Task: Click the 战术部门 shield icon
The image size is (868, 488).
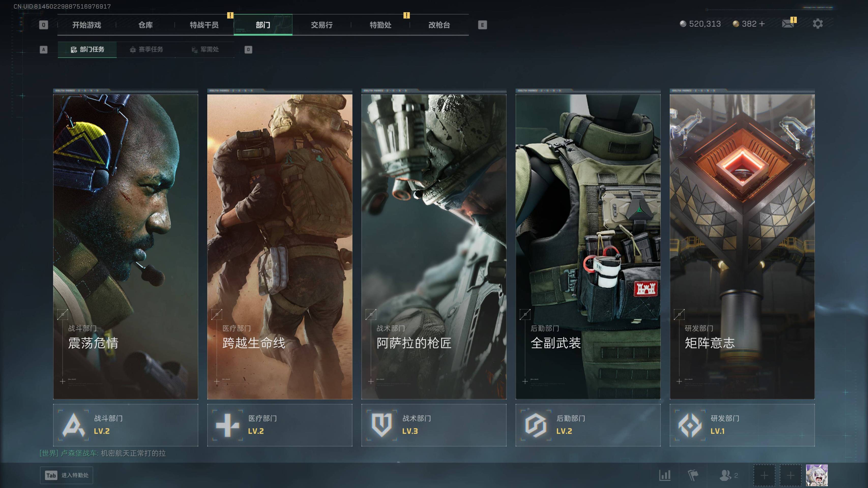Action: click(x=381, y=425)
